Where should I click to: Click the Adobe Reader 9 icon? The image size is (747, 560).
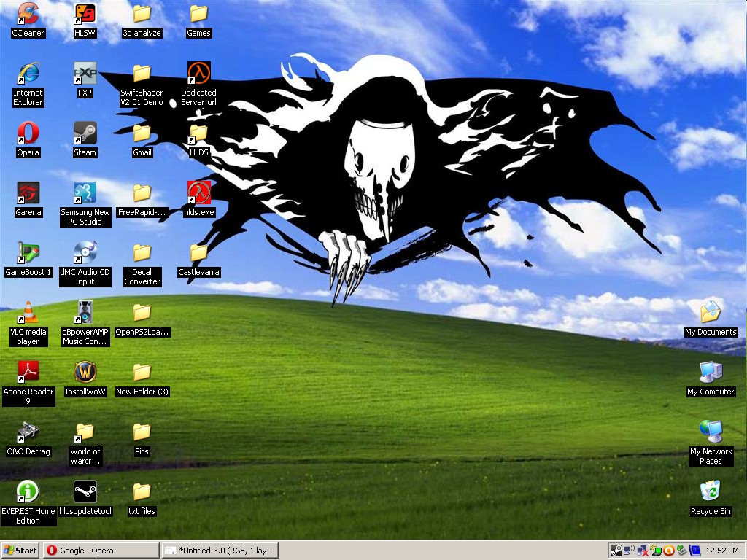click(28, 373)
